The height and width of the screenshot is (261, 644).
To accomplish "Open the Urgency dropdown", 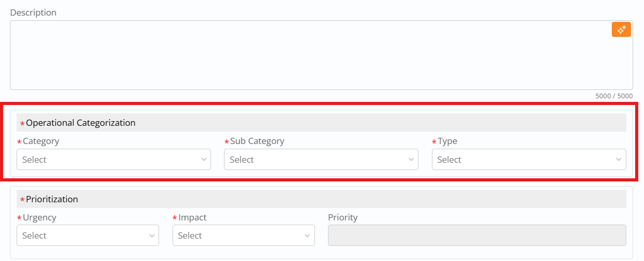I will tap(87, 236).
